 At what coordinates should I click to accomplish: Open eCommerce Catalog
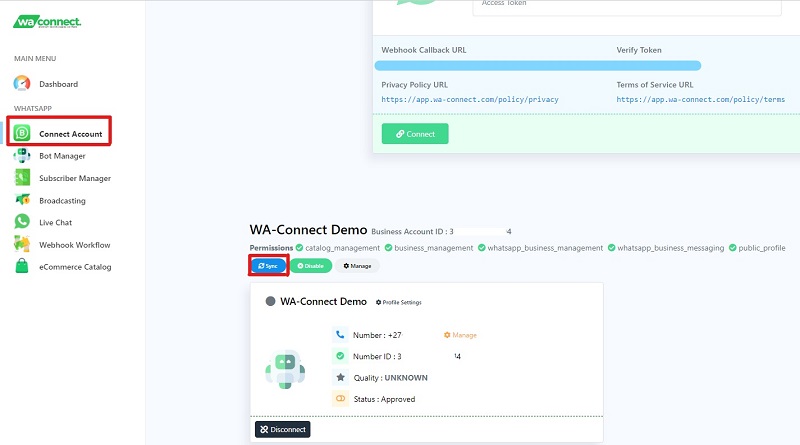75,267
